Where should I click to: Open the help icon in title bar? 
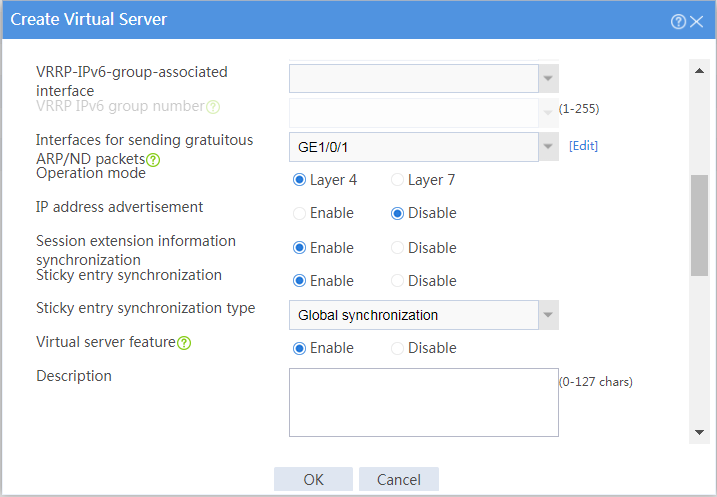pyautogui.click(x=678, y=21)
